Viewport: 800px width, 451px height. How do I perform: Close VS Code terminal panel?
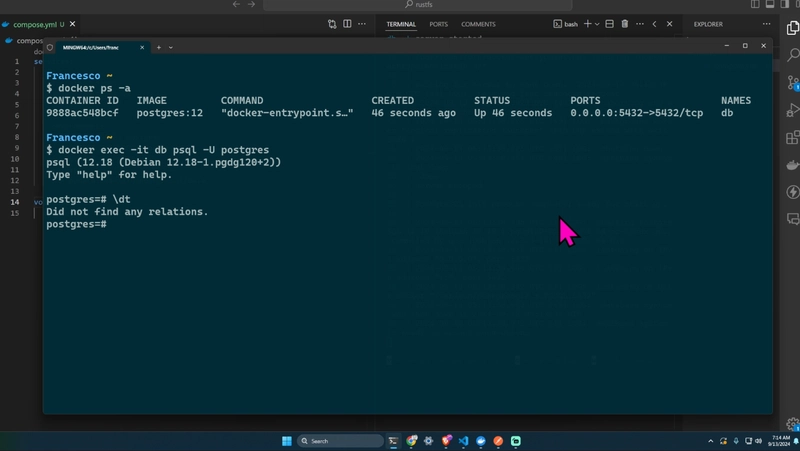[669, 23]
